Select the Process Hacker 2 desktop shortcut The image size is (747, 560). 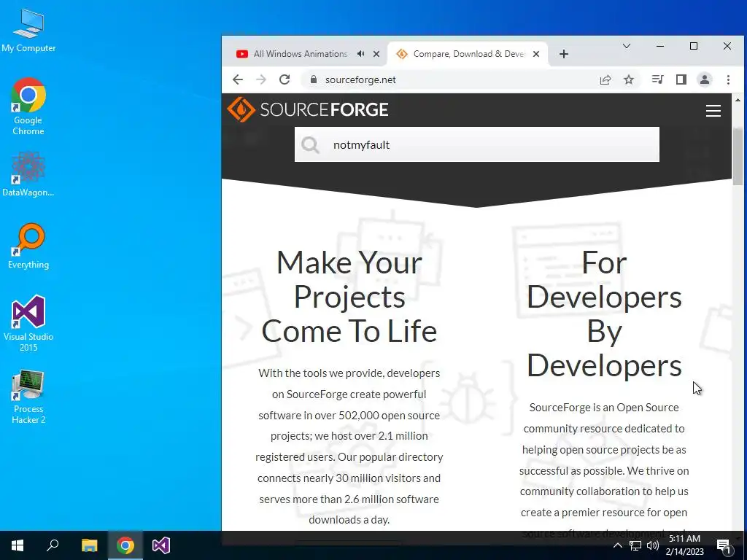pos(28,397)
